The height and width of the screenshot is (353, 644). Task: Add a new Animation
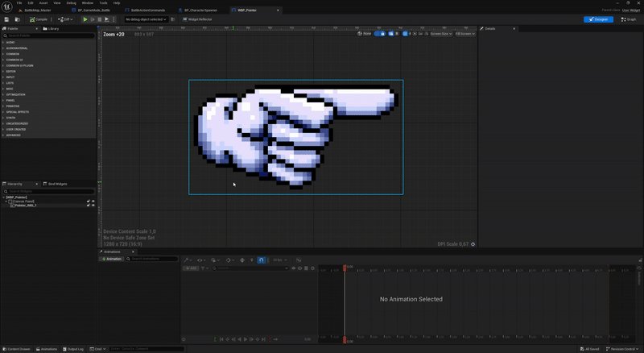[x=112, y=259]
